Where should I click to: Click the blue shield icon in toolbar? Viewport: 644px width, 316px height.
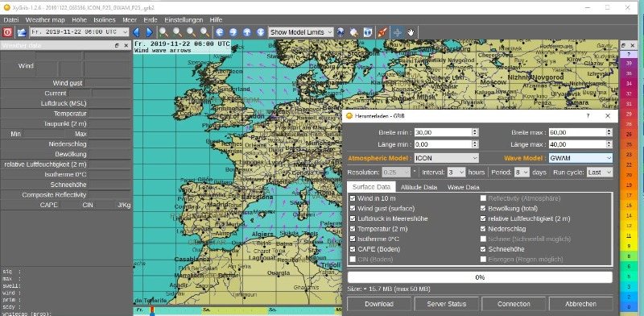coord(368,32)
